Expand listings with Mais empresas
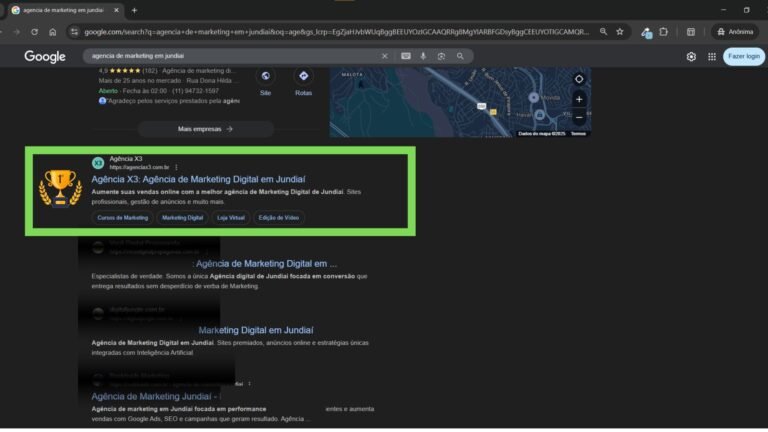768x432 pixels. tap(205, 129)
